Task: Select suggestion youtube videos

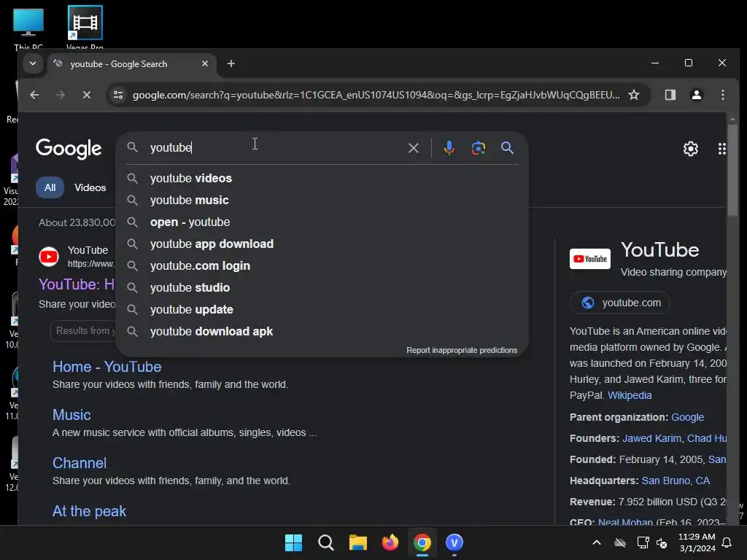Action: coord(322,178)
